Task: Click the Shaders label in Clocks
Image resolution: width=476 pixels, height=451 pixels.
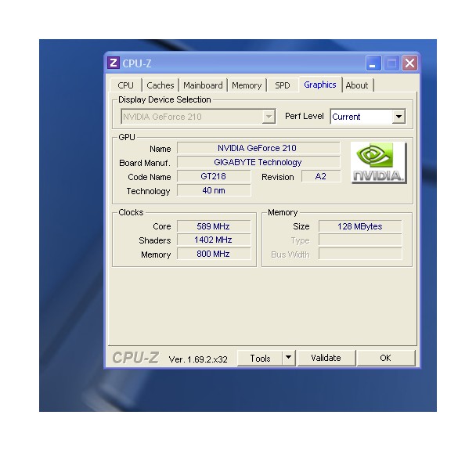Action: [155, 240]
